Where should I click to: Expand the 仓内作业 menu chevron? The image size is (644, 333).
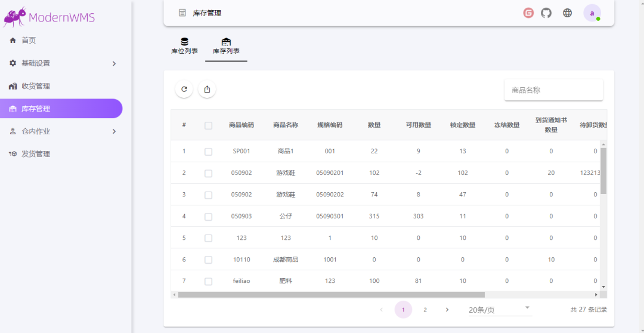click(114, 131)
